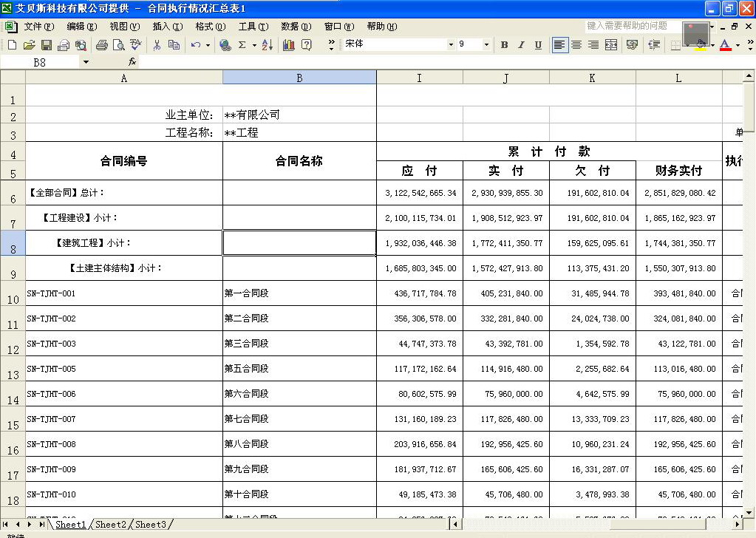The height and width of the screenshot is (538, 756).
Task: Toggle Italic formatting
Action: tap(521, 45)
